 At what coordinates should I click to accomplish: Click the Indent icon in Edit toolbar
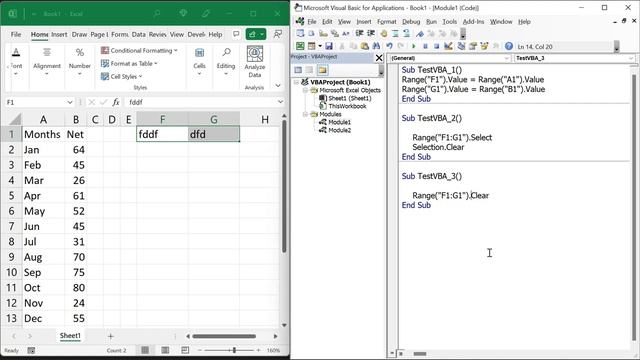pos(359,33)
